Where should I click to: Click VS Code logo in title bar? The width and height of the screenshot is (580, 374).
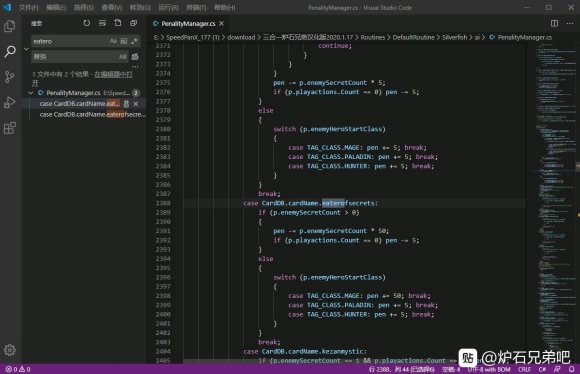[x=7, y=7]
